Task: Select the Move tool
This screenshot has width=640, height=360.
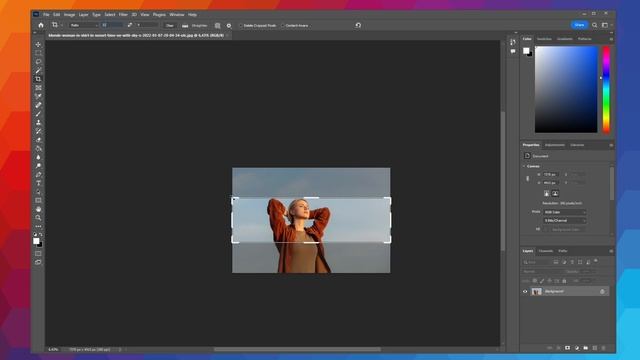Action: tap(38, 44)
